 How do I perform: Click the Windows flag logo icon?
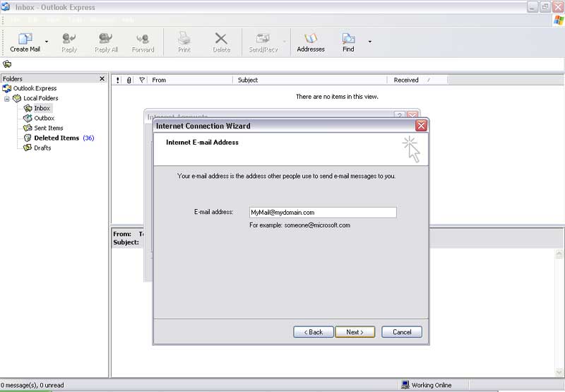tap(559, 20)
